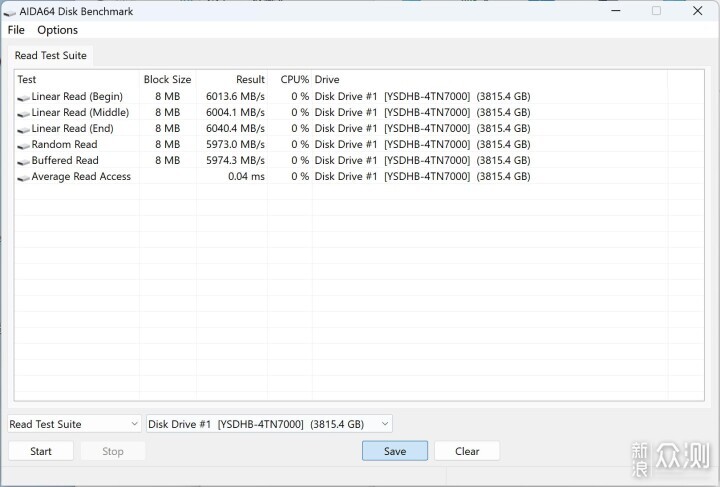Open the File menu
The width and height of the screenshot is (720, 487).
[x=16, y=30]
